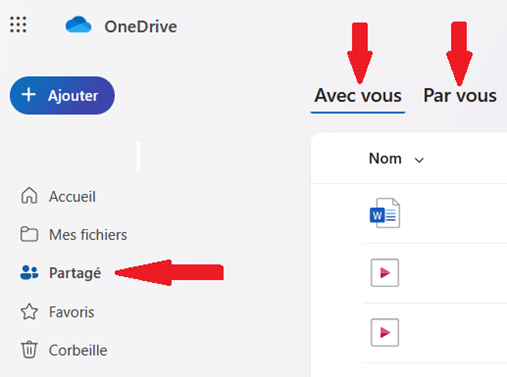Click the home icon beside Accueil
The image size is (507, 377).
pyautogui.click(x=29, y=196)
